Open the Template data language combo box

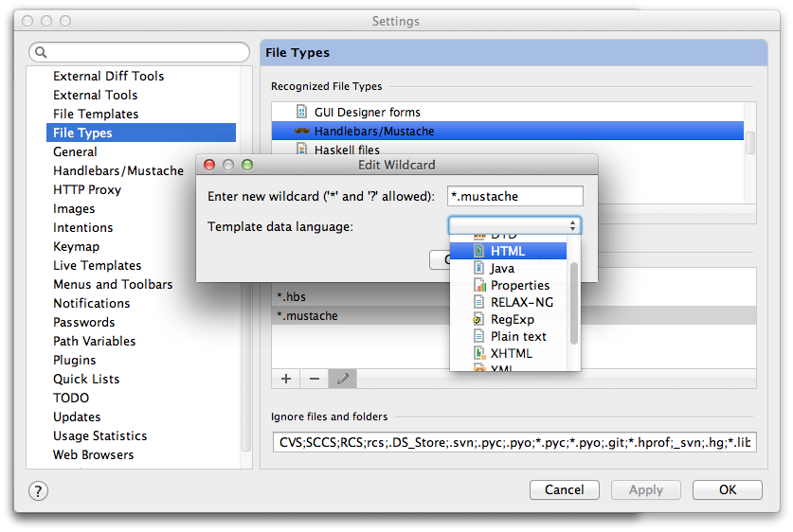[x=514, y=225]
